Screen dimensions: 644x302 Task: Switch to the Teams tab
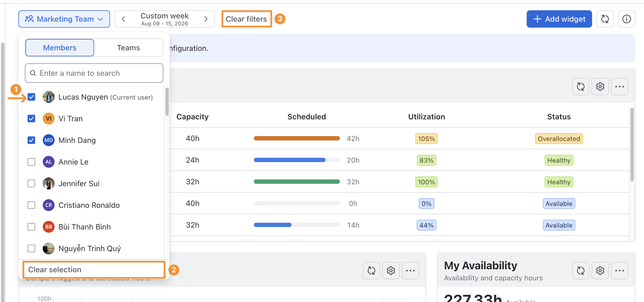(x=128, y=48)
